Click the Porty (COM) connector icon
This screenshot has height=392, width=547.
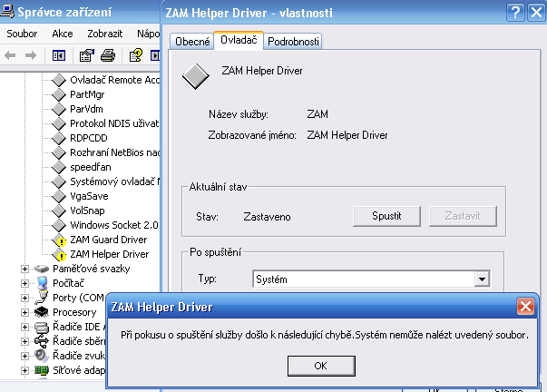42,298
